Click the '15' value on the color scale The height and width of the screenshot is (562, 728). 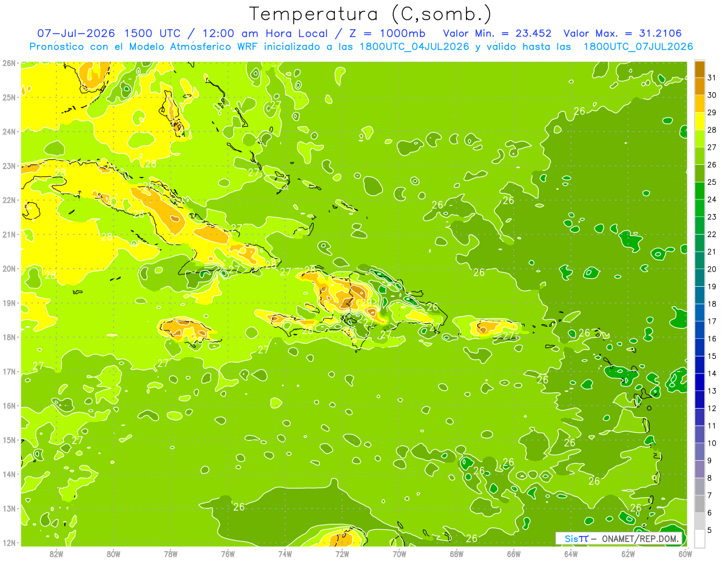tap(712, 356)
